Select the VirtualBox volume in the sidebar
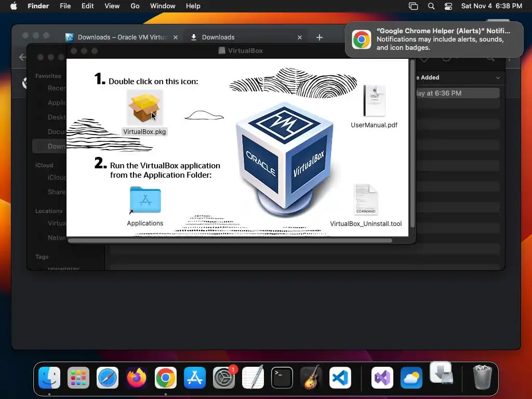The height and width of the screenshot is (399, 532). pyautogui.click(x=56, y=223)
